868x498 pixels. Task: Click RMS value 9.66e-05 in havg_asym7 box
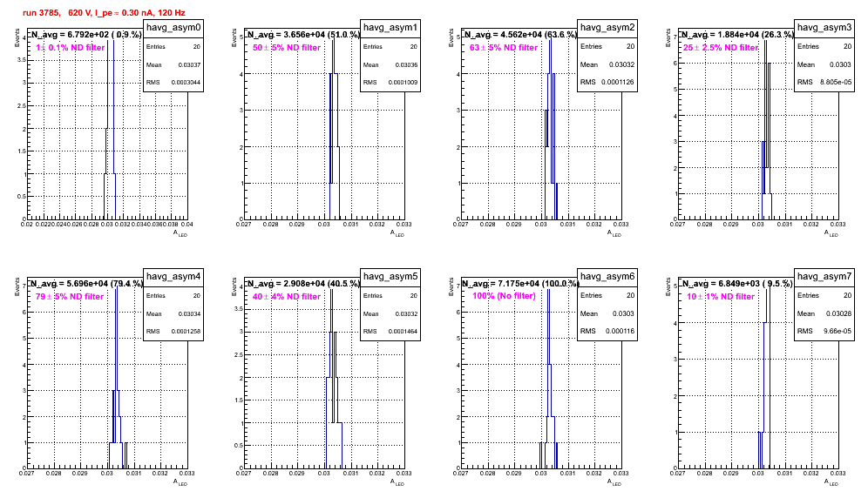click(838, 331)
